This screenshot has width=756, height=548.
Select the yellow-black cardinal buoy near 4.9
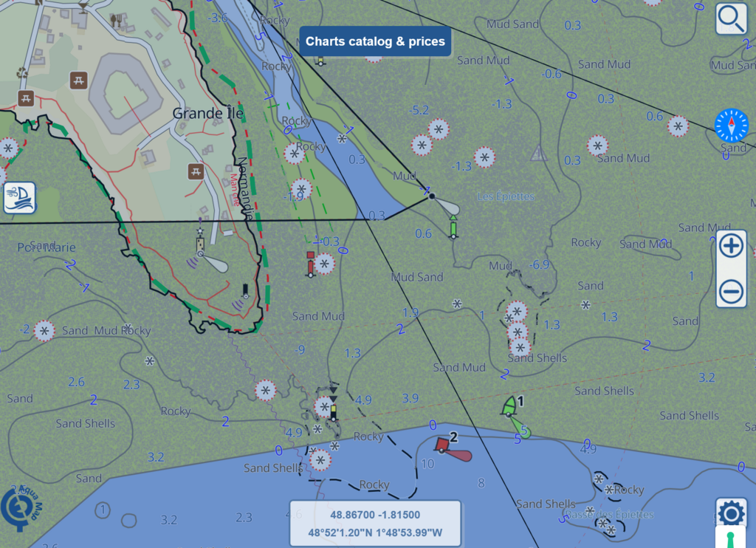(333, 403)
